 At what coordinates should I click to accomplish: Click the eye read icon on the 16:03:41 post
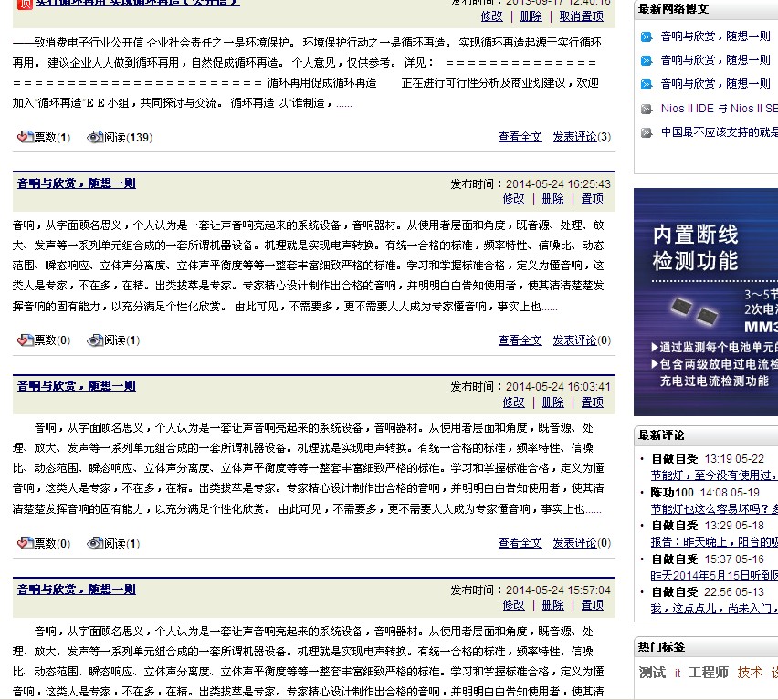tap(95, 543)
